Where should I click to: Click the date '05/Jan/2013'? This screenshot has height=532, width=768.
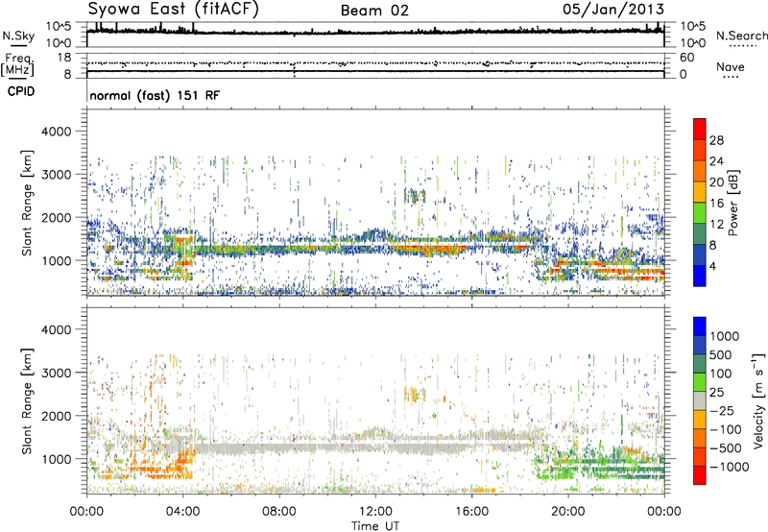click(x=613, y=9)
